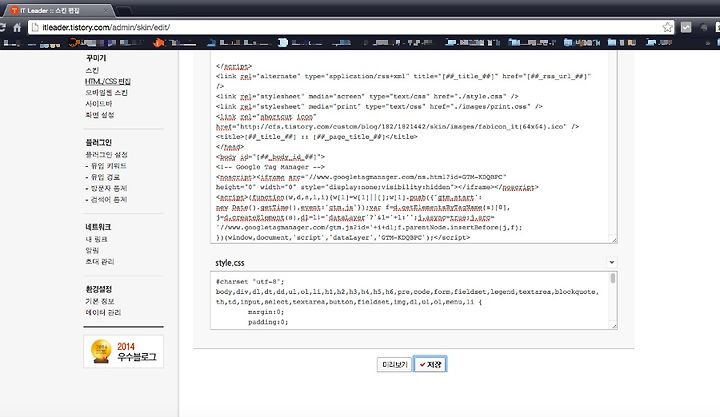Click the 환경설정 section heading
Screen dimensions: 720x417
click(99, 289)
